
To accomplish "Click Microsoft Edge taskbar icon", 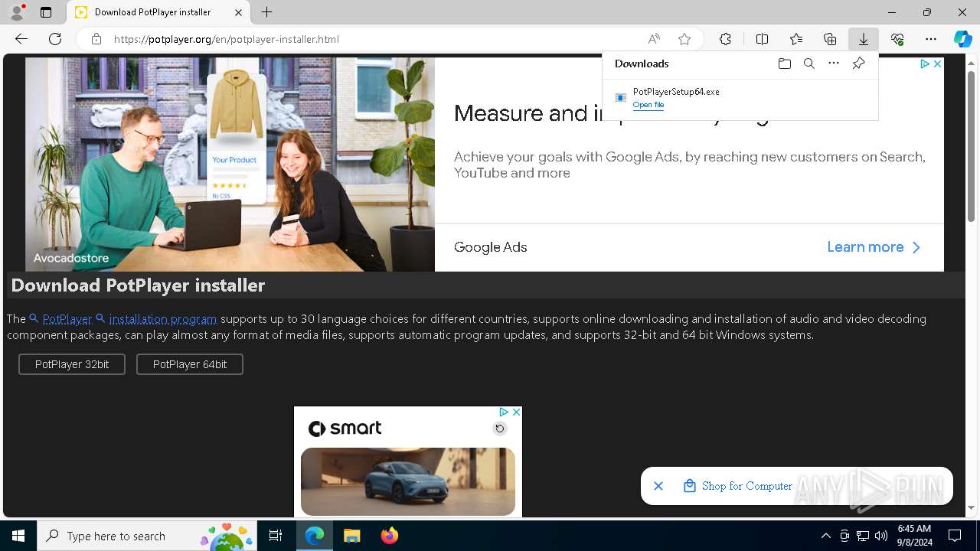I will (x=315, y=536).
